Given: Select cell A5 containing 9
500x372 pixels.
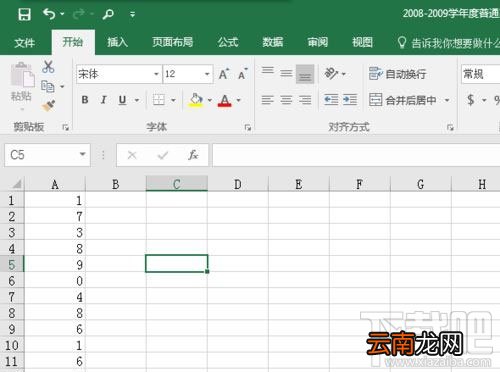Looking at the screenshot, I should pyautogui.click(x=55, y=264).
